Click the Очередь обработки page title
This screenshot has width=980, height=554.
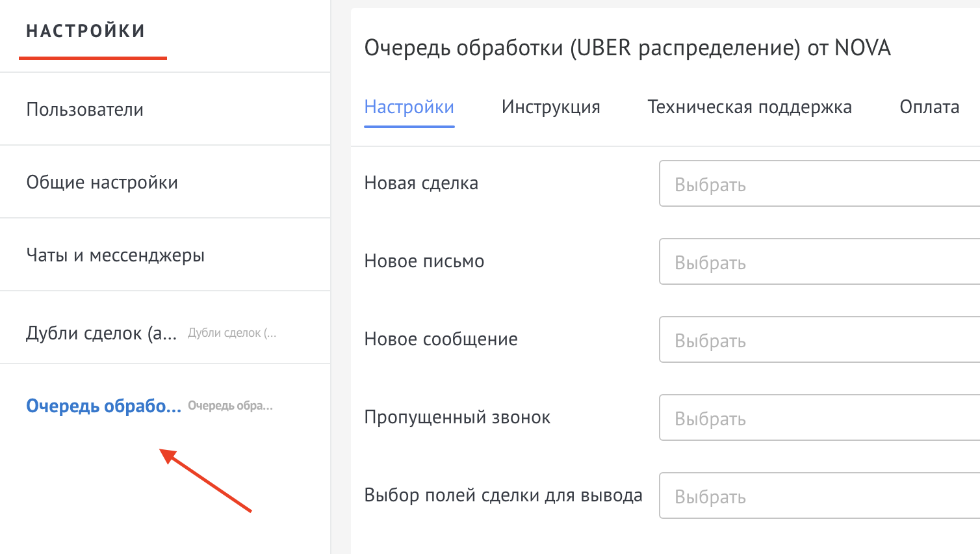[x=627, y=48]
